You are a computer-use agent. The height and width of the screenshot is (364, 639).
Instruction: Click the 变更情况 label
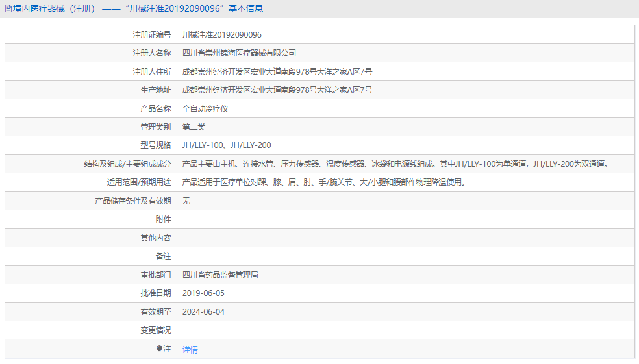156,330
